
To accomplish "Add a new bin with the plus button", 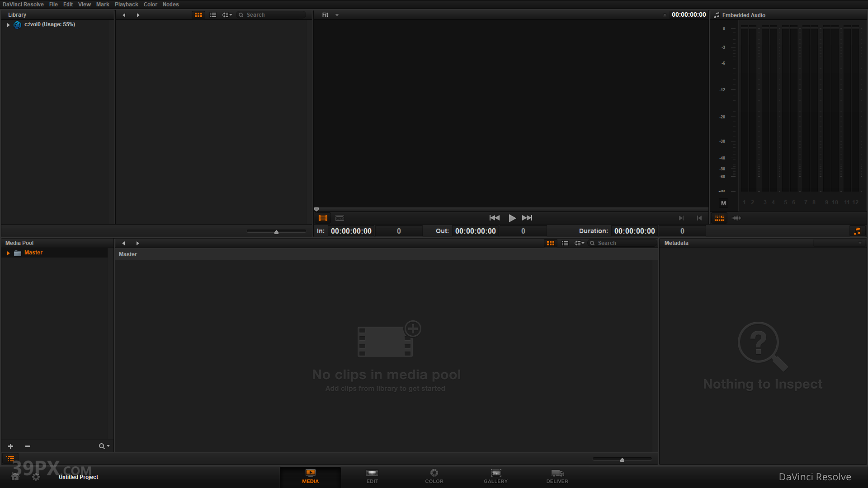I will coord(10,446).
